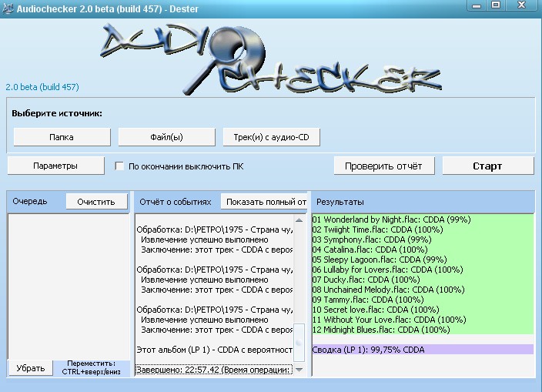Choose Папка as the source
This screenshot has width=542, height=392.
pos(62,137)
